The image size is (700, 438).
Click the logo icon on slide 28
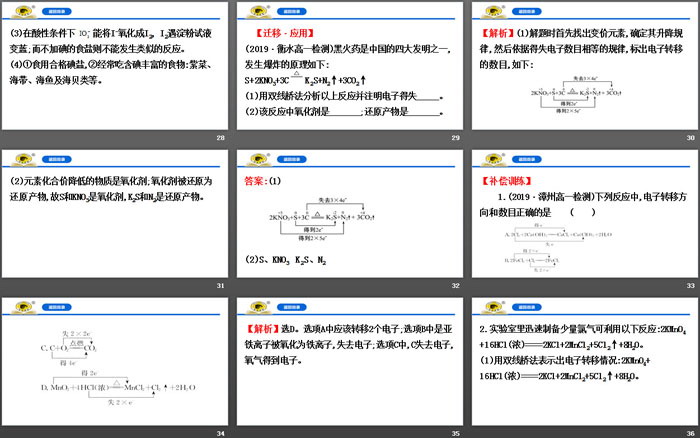click(x=22, y=9)
